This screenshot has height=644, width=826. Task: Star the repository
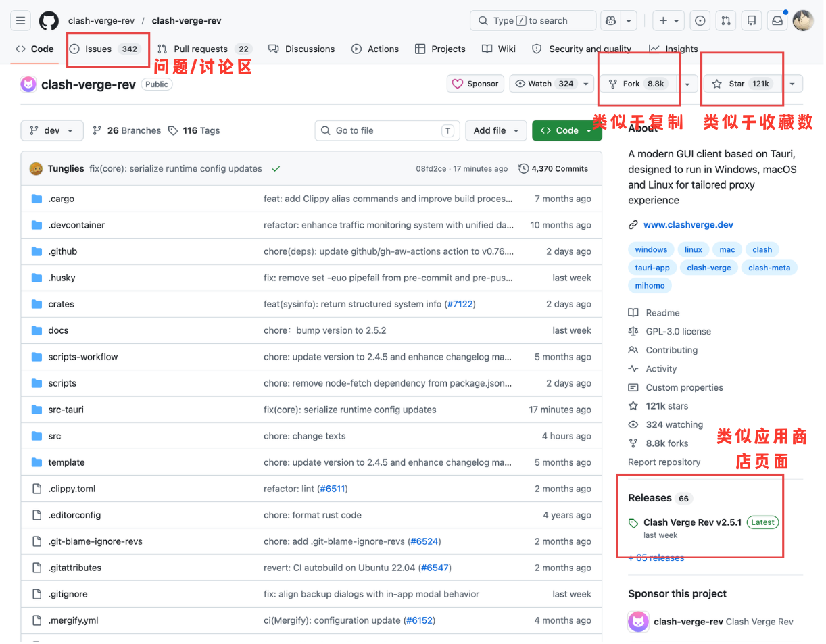[742, 84]
